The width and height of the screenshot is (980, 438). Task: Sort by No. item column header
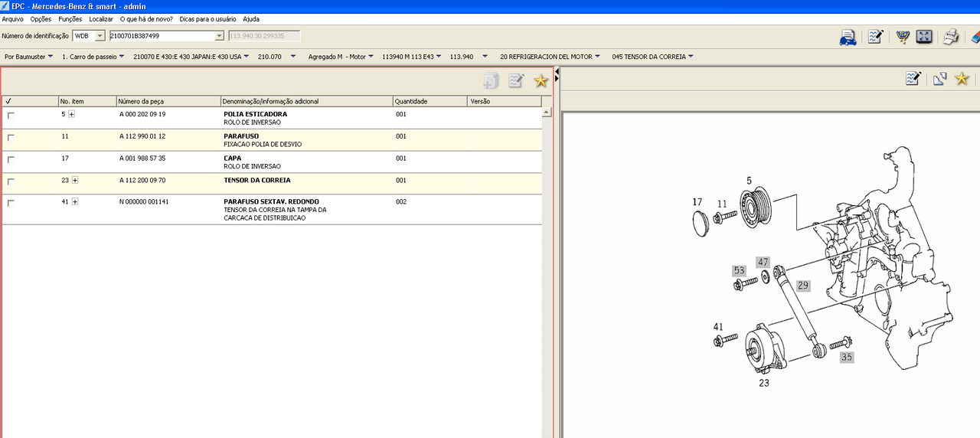[x=87, y=101]
